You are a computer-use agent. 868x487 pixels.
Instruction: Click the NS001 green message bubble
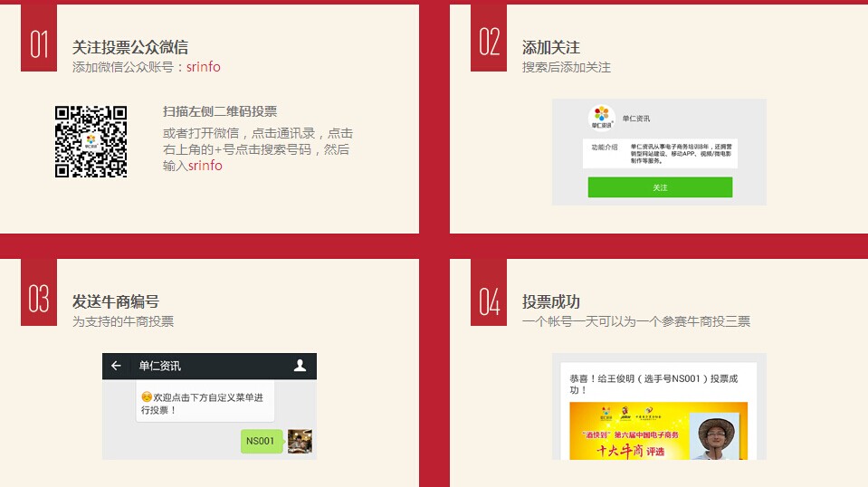point(261,442)
